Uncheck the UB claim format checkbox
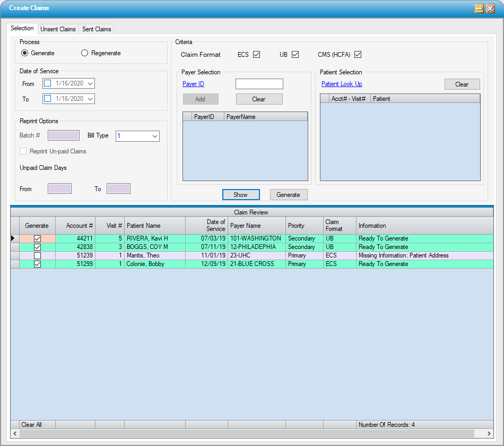This screenshot has height=446, width=504. (x=296, y=55)
